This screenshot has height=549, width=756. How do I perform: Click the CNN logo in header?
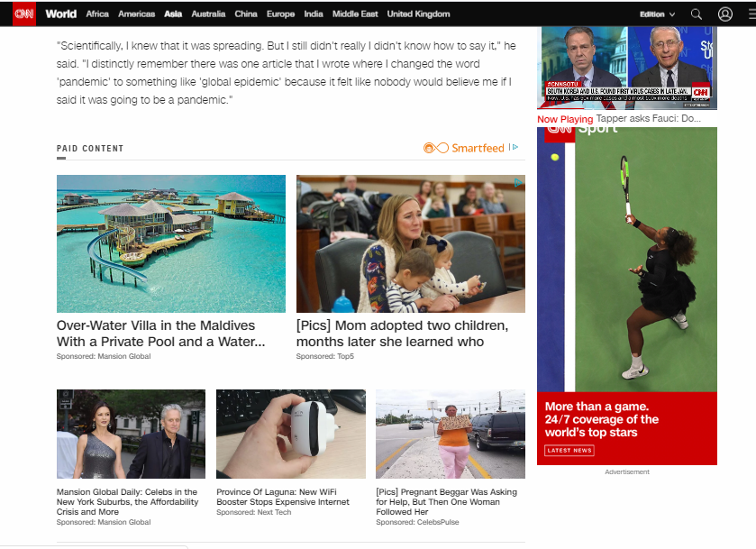(x=23, y=14)
